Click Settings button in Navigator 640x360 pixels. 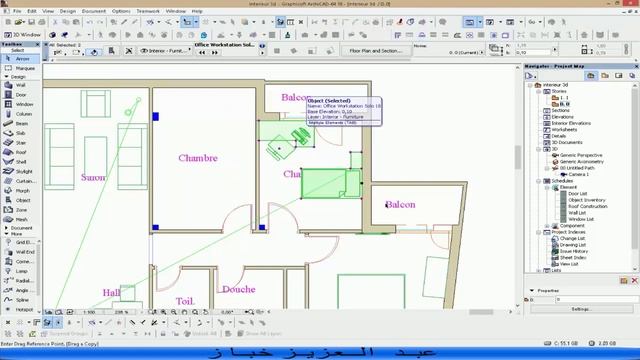tap(581, 309)
